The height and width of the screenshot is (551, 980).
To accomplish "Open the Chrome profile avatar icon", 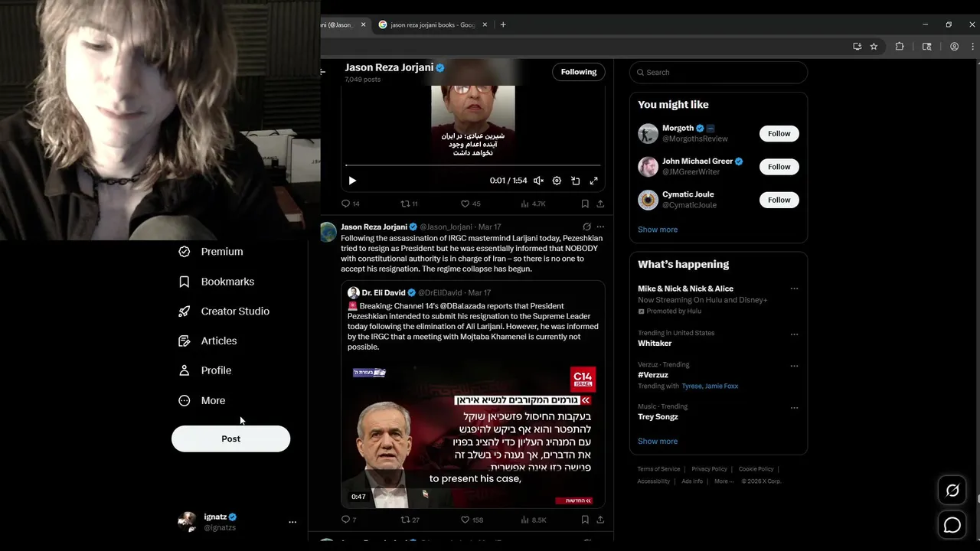I will tap(954, 47).
